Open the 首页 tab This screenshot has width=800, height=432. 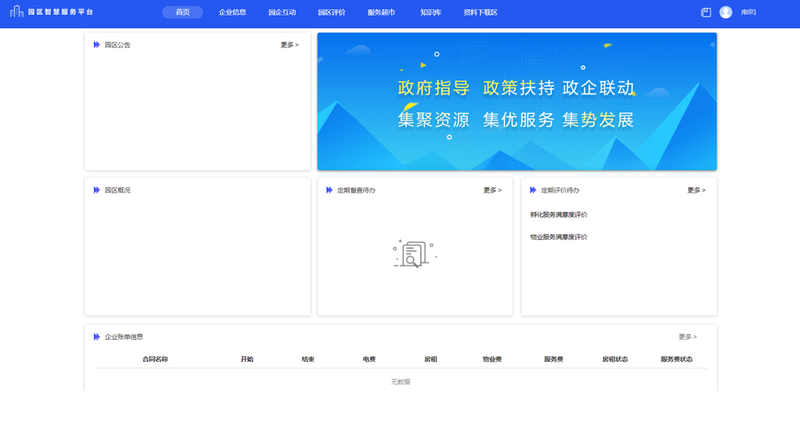pos(183,12)
